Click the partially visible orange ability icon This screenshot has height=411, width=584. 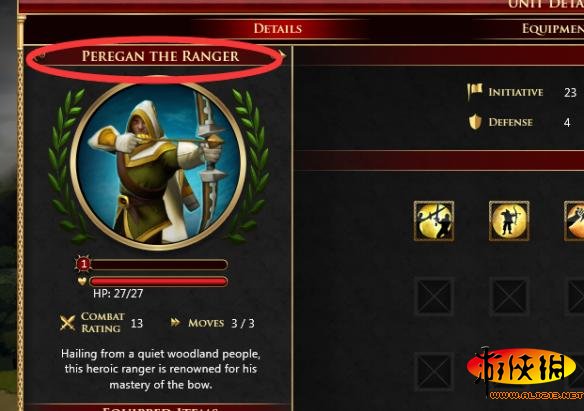coord(574,221)
